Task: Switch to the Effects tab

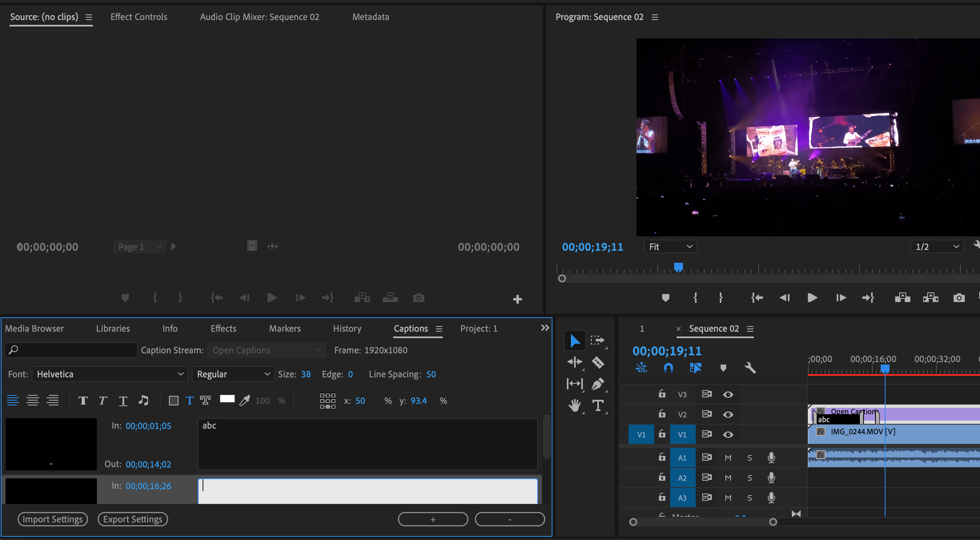Action: (223, 328)
